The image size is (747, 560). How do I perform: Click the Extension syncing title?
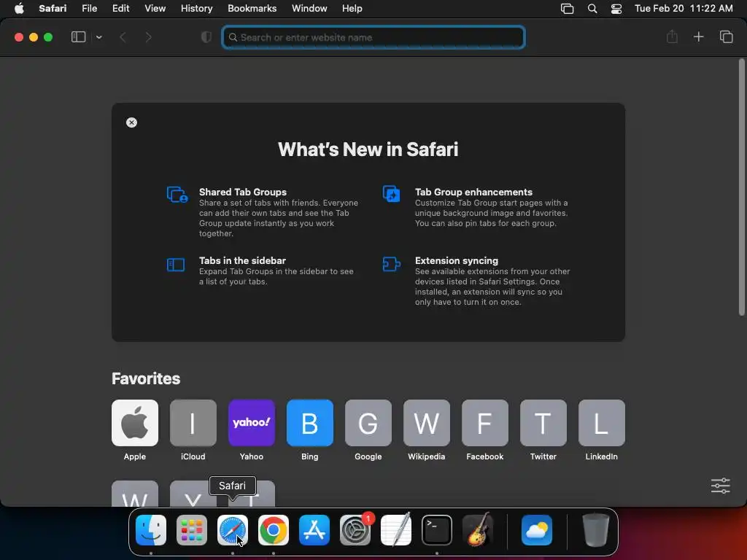pos(457,260)
